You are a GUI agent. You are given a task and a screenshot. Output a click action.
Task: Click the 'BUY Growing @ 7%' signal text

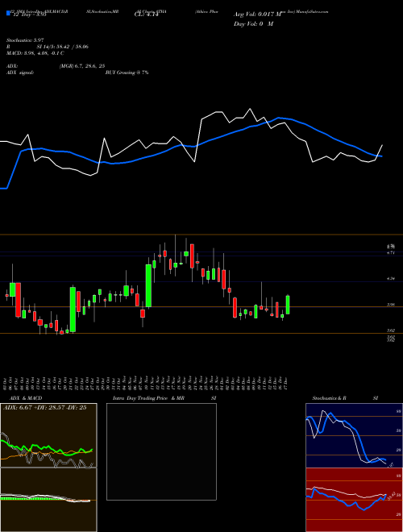(x=127, y=73)
